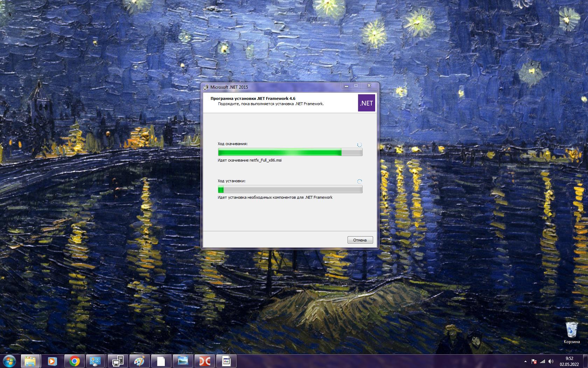Click the Ход установки installation progress bar
588x368 pixels.
290,190
